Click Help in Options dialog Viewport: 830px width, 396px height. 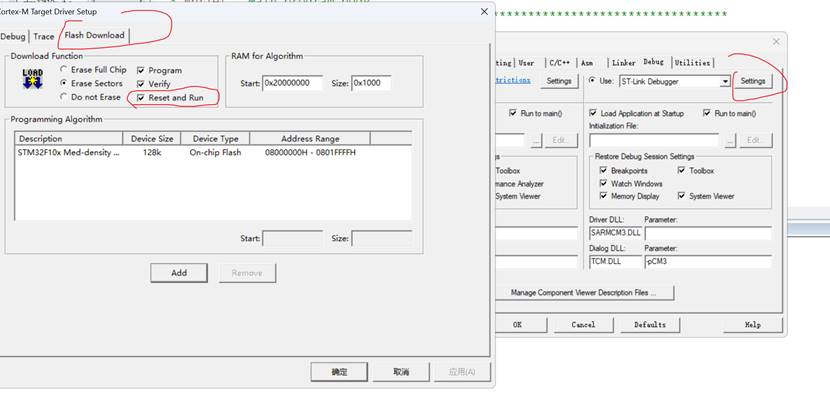(752, 325)
